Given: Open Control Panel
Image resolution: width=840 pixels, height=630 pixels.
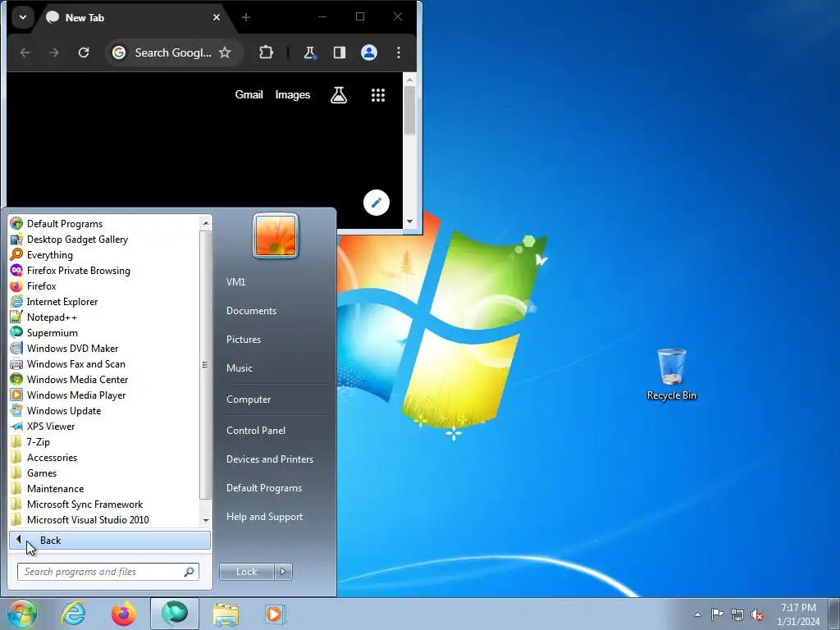Looking at the screenshot, I should click(275, 431).
